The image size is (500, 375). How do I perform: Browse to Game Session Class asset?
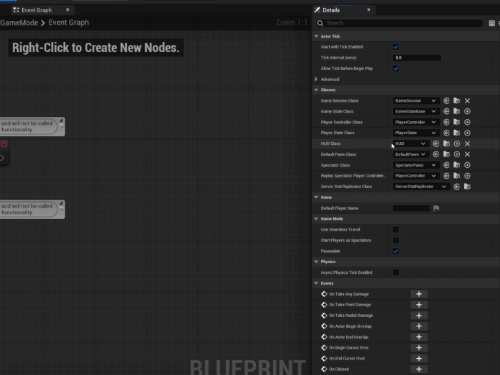[457, 101]
